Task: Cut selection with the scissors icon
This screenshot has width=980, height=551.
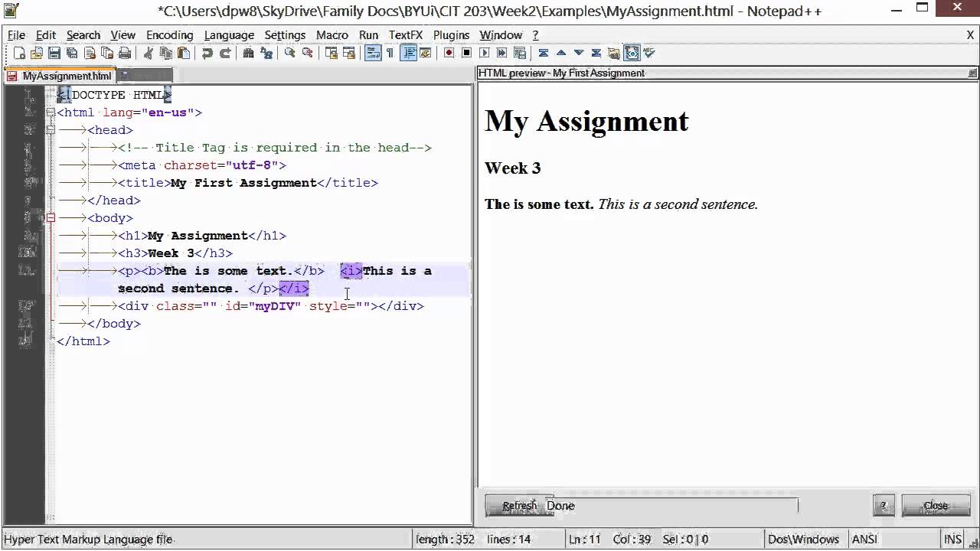Action: point(149,53)
